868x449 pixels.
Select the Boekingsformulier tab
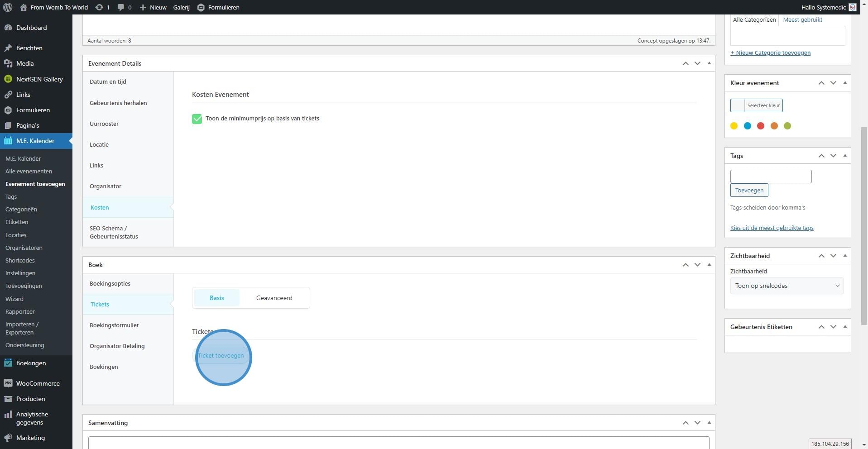pos(114,325)
